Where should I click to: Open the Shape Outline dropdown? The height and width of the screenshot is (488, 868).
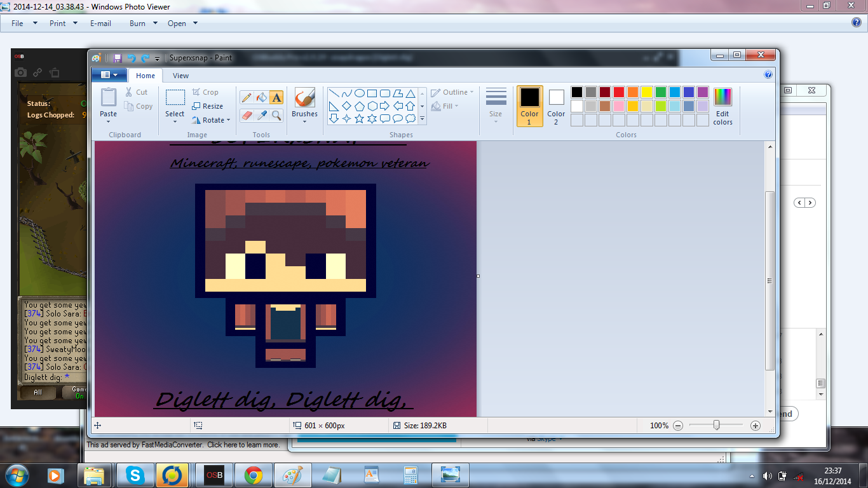tap(452, 92)
